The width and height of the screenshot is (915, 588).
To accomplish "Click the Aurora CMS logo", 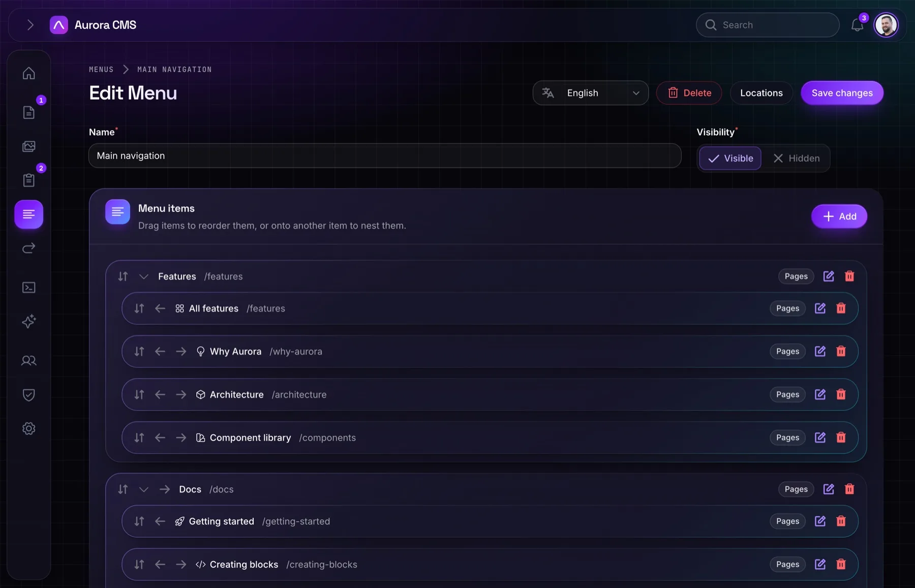I will pyautogui.click(x=59, y=25).
